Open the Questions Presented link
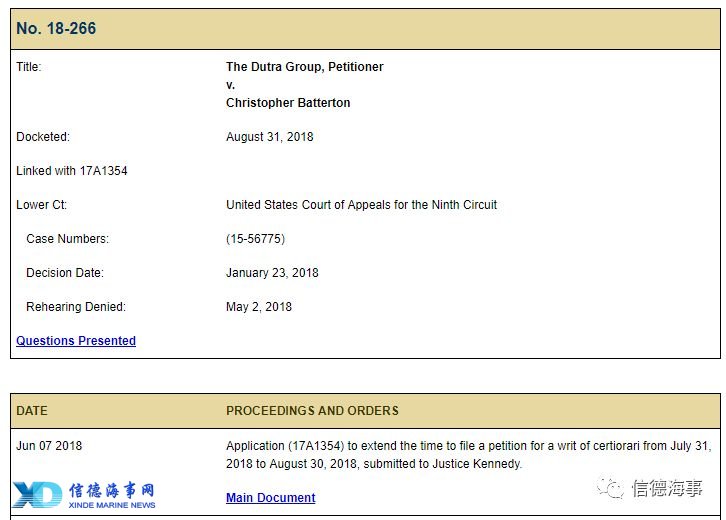The image size is (726, 520). click(76, 341)
